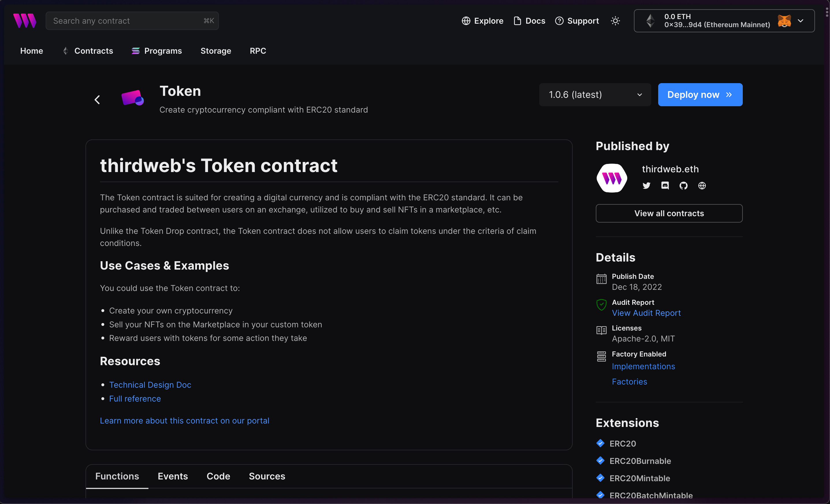
Task: Switch to the Events tab
Action: [x=173, y=476]
